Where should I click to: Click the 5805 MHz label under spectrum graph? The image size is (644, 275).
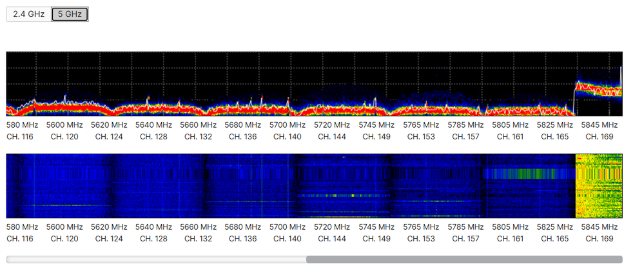click(510, 125)
